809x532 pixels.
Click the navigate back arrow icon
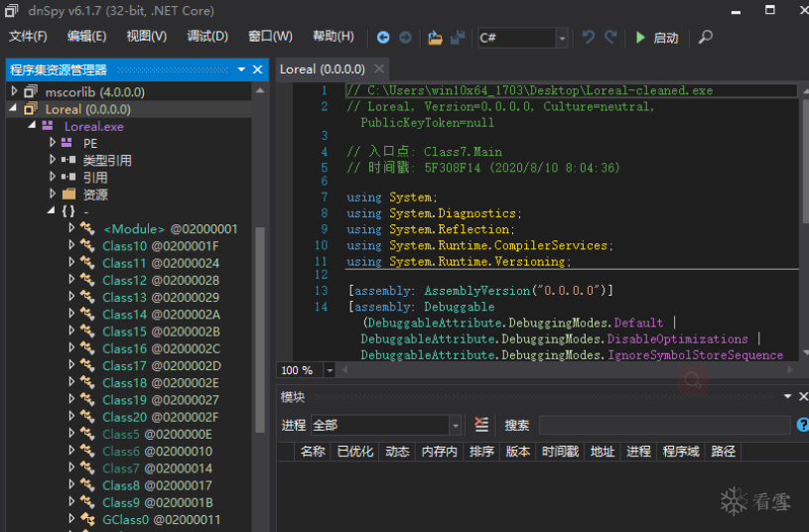(383, 38)
